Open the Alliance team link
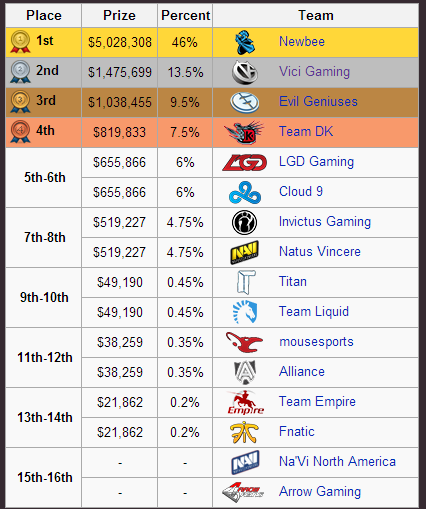The width and height of the screenshot is (426, 509). coord(302,372)
